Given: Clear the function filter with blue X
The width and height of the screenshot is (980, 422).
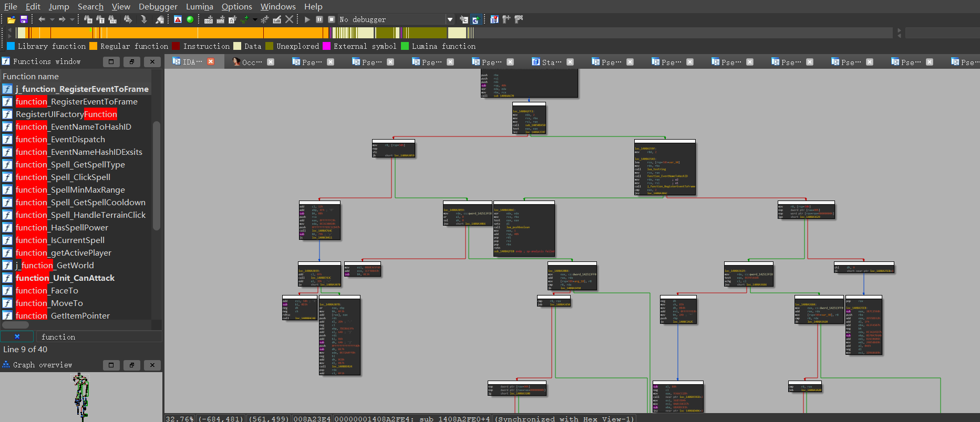Looking at the screenshot, I should (17, 337).
